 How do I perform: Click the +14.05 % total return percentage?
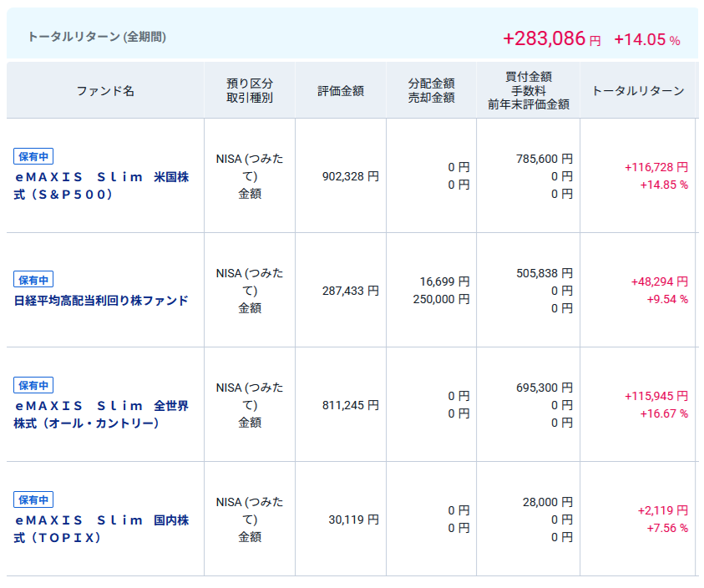tap(646, 39)
